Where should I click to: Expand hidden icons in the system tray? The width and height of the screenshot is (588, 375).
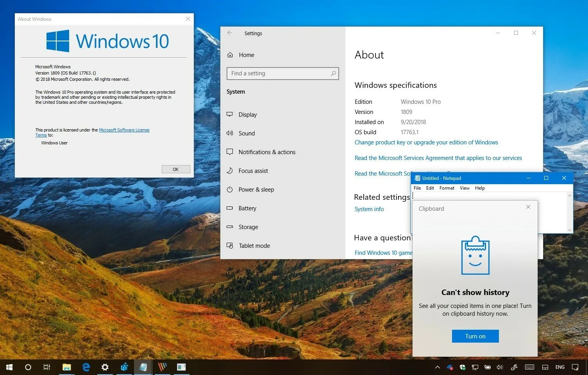(437, 367)
